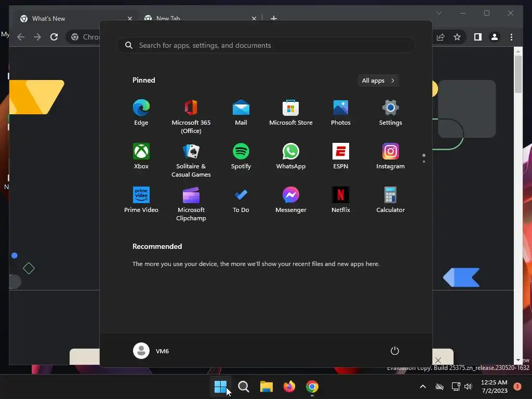Close the What's New tab
Viewport: 532px width, 399px height.
point(129,19)
